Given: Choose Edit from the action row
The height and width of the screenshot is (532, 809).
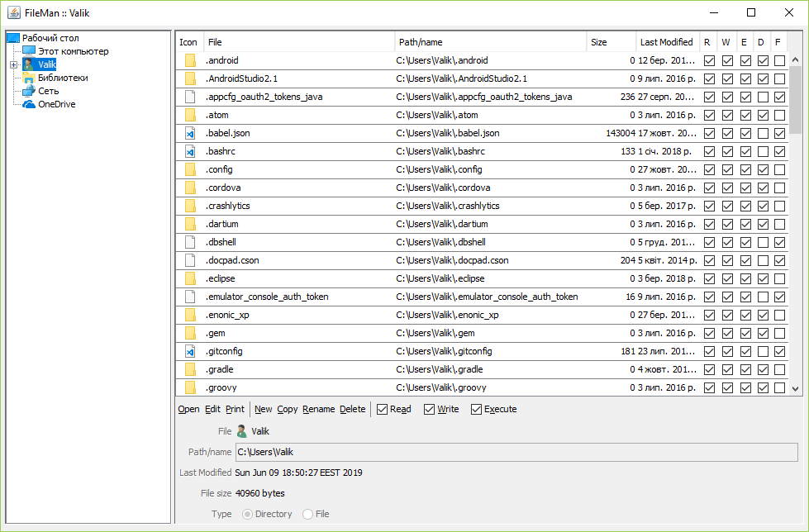Looking at the screenshot, I should (212, 409).
